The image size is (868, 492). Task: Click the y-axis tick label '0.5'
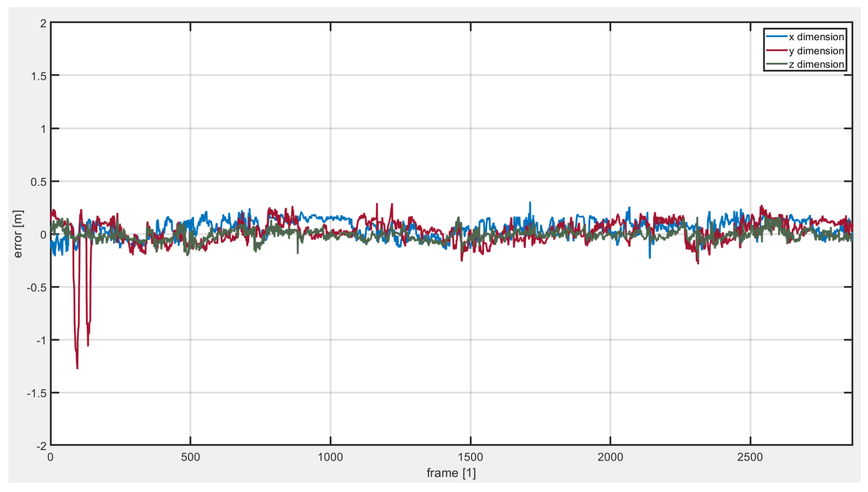coord(38,182)
